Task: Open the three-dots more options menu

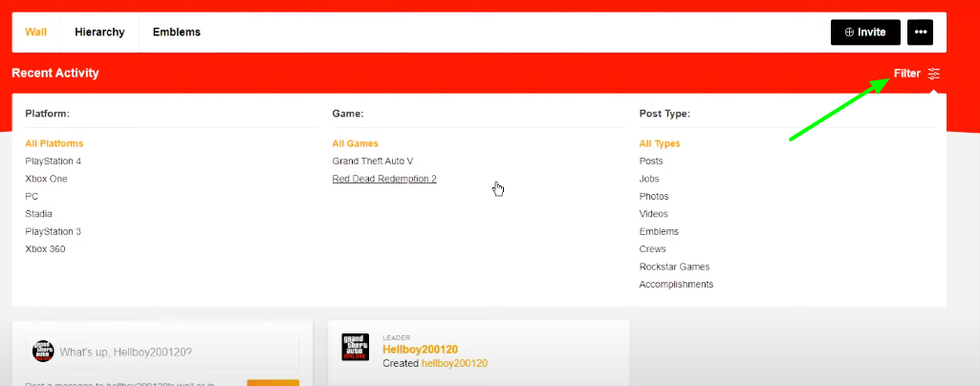Action: click(x=920, y=32)
